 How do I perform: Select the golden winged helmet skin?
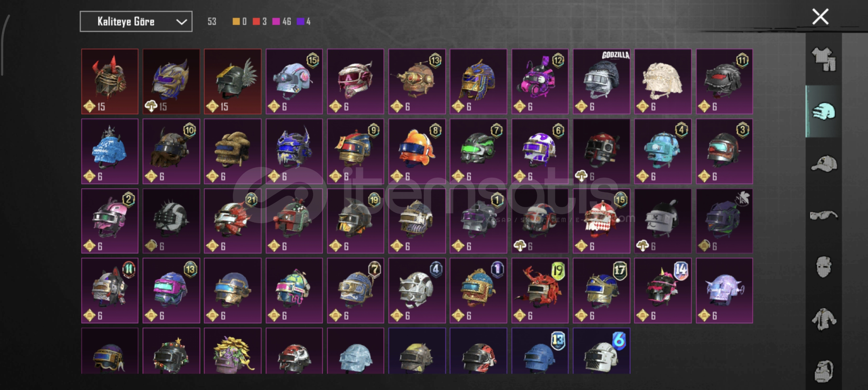(x=232, y=82)
